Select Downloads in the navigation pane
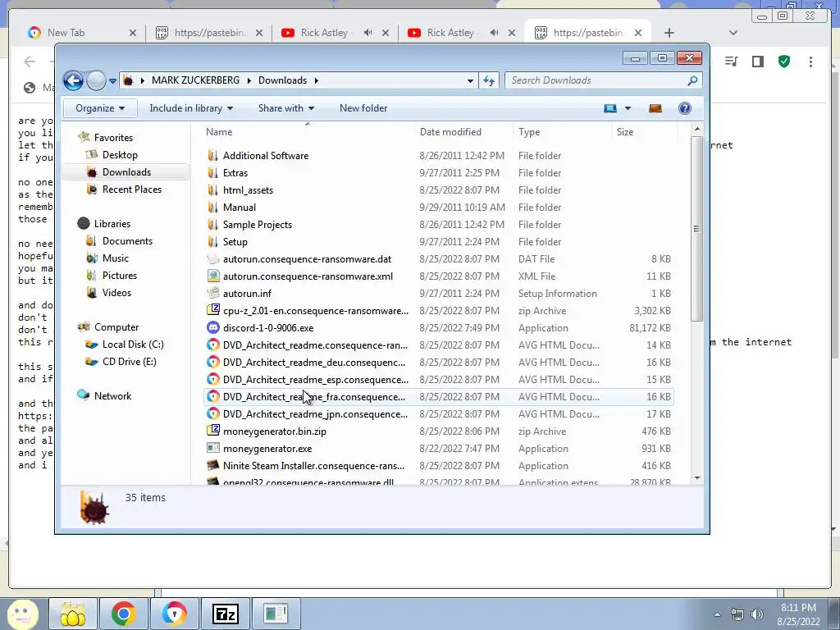This screenshot has width=840, height=630. (126, 172)
